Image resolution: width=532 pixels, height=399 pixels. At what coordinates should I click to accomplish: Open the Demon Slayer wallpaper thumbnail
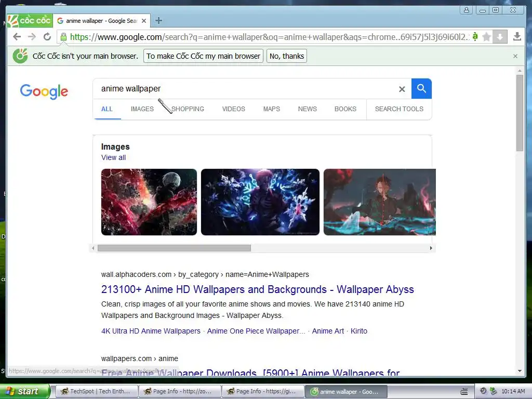click(x=379, y=202)
